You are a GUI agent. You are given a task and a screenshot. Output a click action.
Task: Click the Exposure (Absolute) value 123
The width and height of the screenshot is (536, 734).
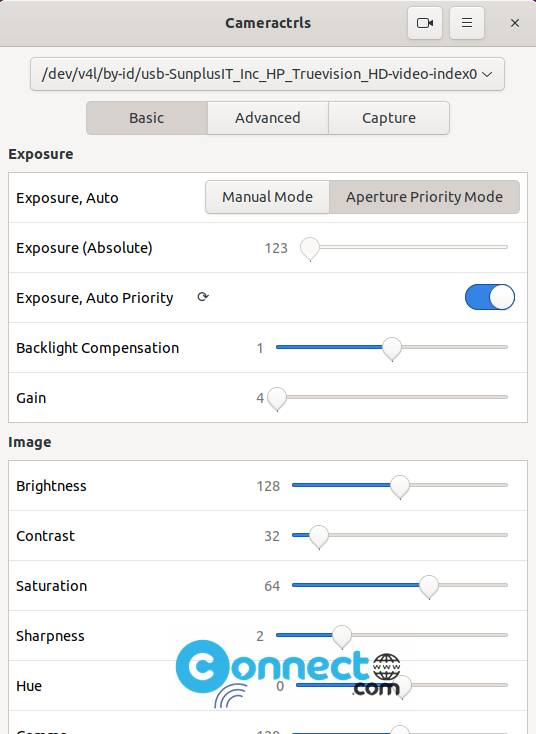[x=276, y=248]
